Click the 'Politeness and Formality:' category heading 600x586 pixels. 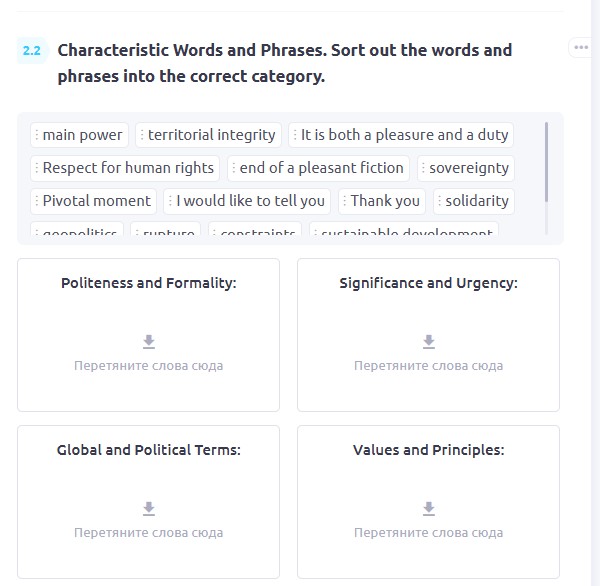[x=148, y=283]
